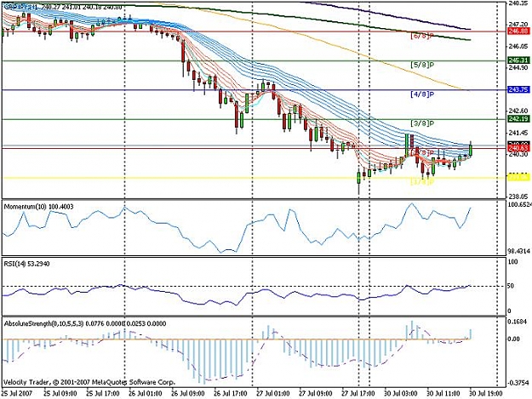Screen dimensions: 532x399
Task: Click the 98.4314 Momentum scale value
Action: tap(519, 251)
